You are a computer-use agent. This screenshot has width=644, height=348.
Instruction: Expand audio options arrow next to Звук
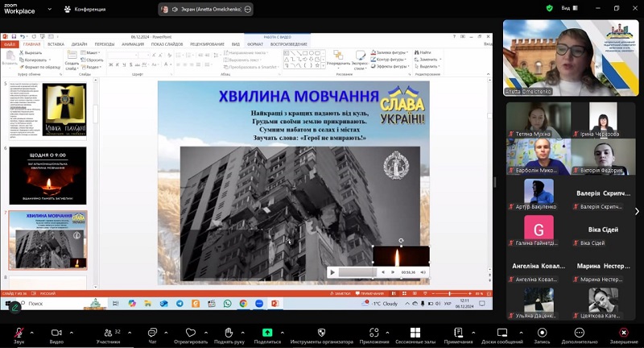tap(32, 333)
